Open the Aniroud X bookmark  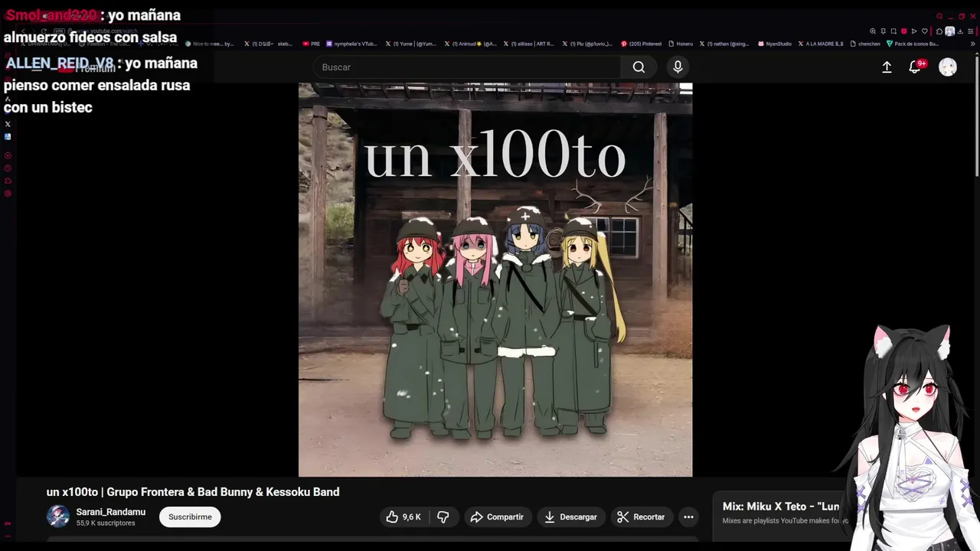pos(470,44)
